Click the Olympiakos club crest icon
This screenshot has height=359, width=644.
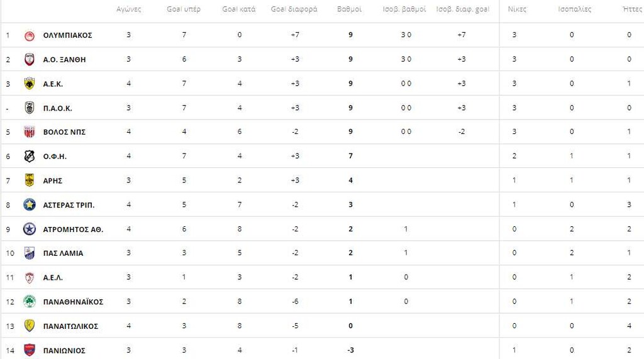coord(29,35)
